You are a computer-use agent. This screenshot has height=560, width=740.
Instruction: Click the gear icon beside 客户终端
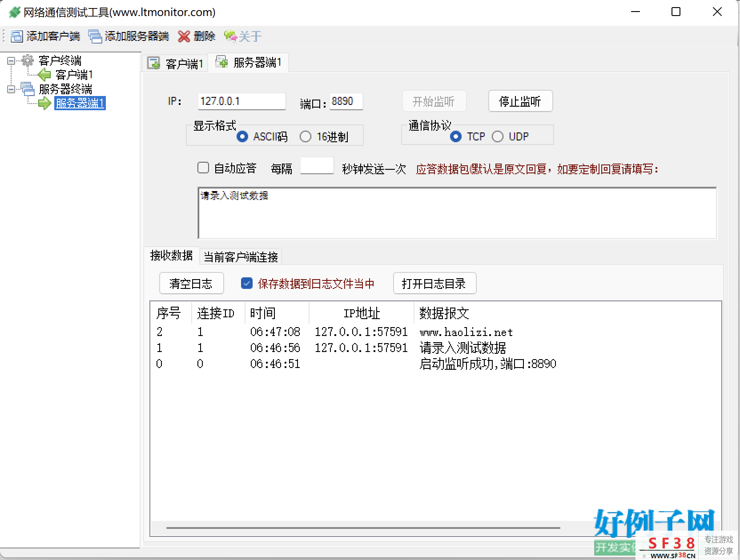28,60
